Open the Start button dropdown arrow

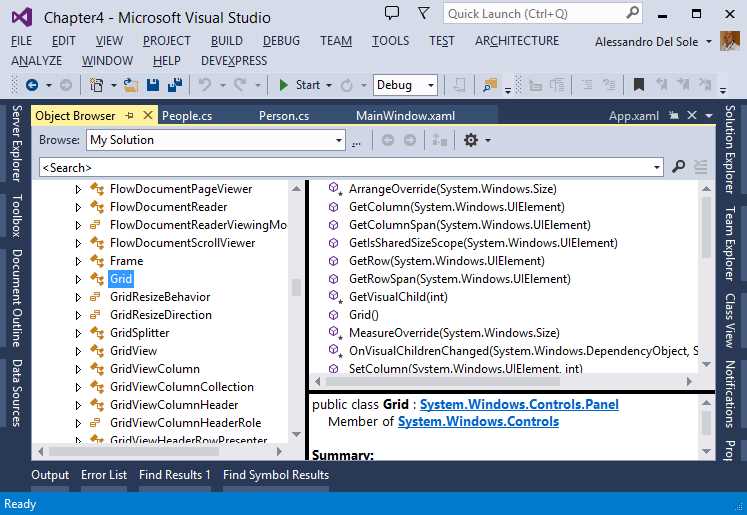tap(329, 86)
